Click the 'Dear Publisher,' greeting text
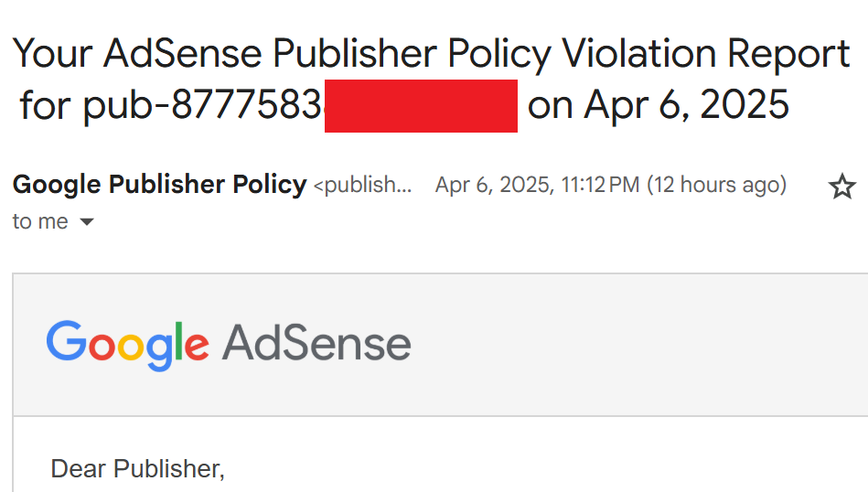Image resolution: width=868 pixels, height=492 pixels. pyautogui.click(x=138, y=469)
